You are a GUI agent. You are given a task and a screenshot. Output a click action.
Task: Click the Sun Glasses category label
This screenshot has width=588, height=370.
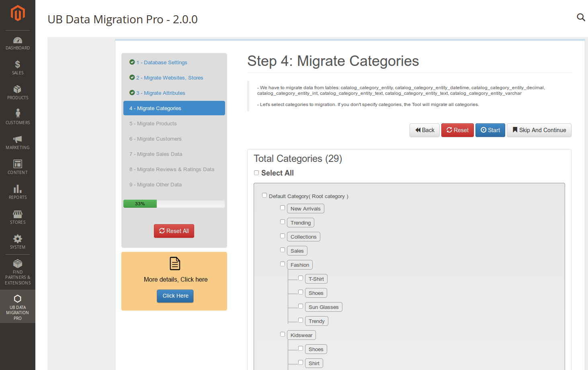tap(324, 307)
